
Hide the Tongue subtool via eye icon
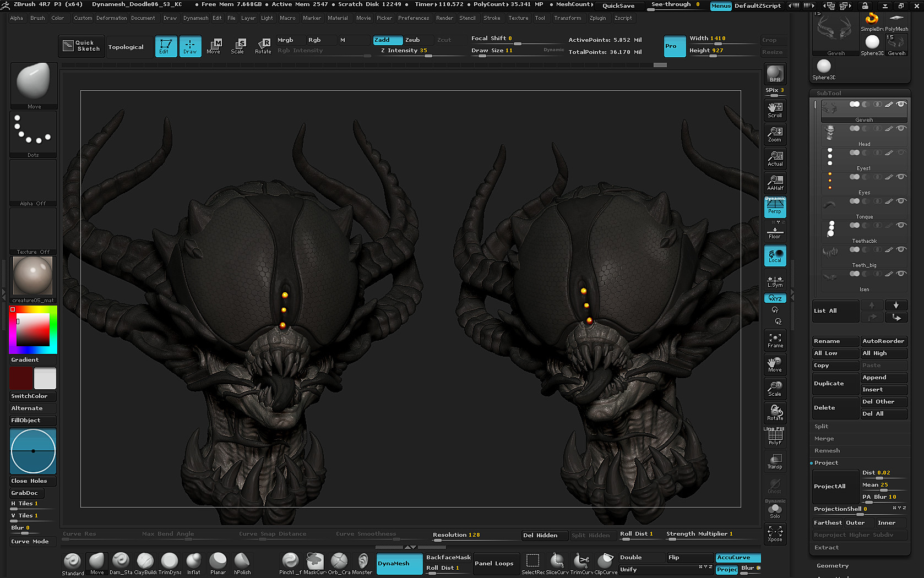click(901, 201)
